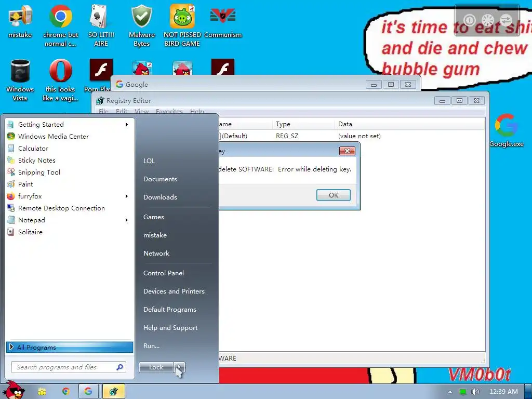The image size is (532, 399).
Task: Open the Windows Vista recycle bin icon
Action: coord(20,80)
